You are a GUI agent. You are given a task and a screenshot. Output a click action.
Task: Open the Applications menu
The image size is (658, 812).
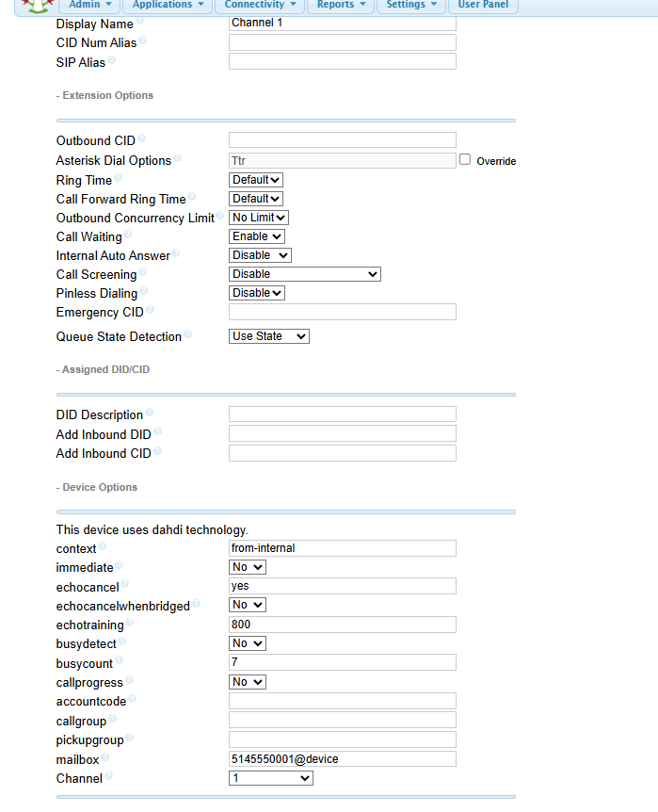point(168,5)
